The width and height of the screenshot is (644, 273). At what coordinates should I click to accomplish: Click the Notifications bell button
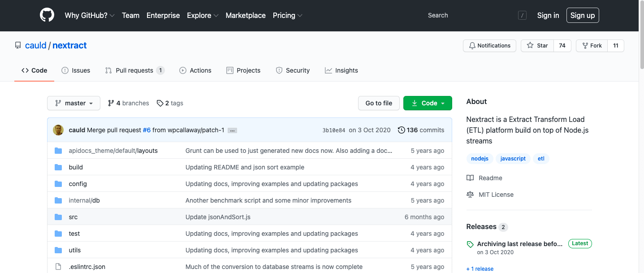(x=489, y=46)
